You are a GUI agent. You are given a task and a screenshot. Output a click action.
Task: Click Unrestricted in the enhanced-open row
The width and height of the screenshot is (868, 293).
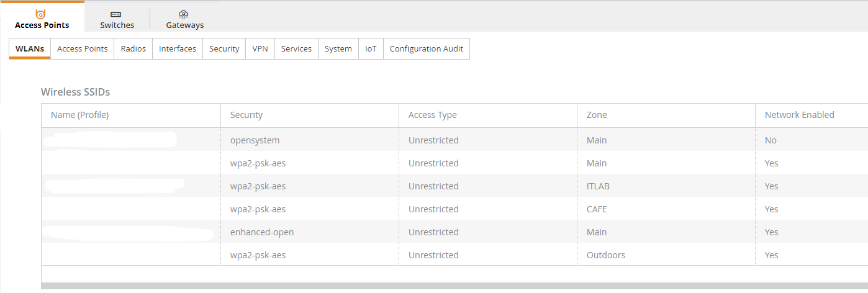[433, 232]
